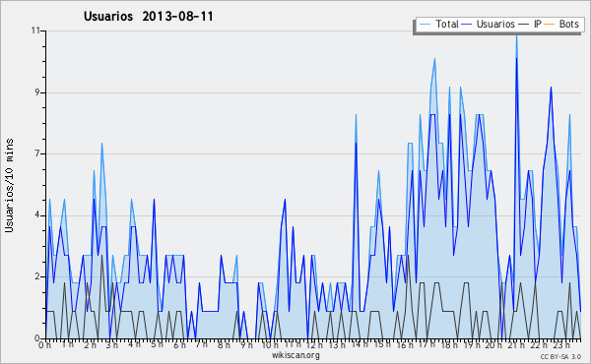
Task: Click the y-axis value 2
Action: pyautogui.click(x=37, y=276)
